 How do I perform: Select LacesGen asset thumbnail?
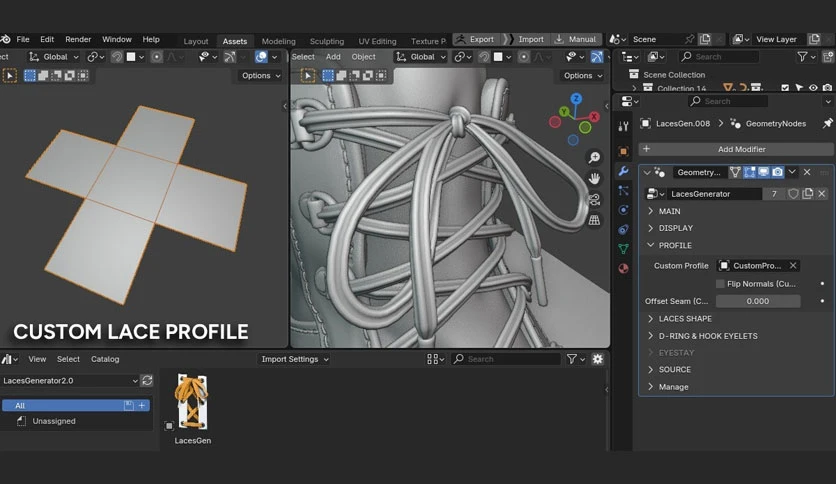[192, 402]
